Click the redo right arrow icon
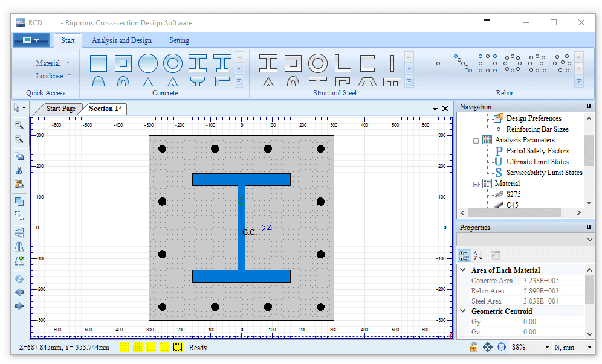This screenshot has width=602, height=364. tap(19, 306)
